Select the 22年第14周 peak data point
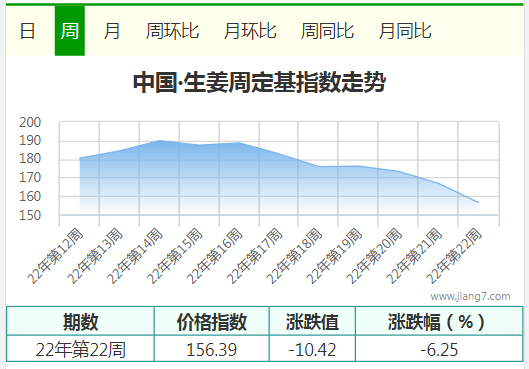This screenshot has width=529, height=369. click(x=159, y=141)
